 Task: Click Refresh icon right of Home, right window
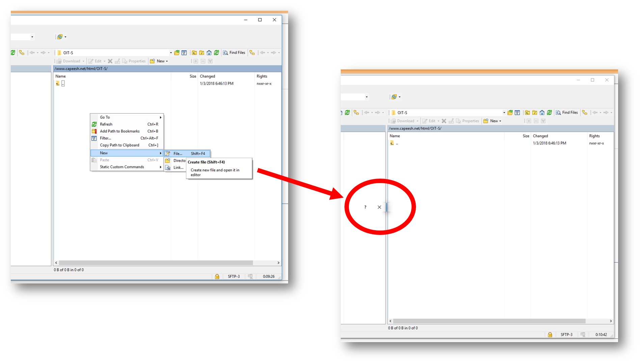pos(550,113)
